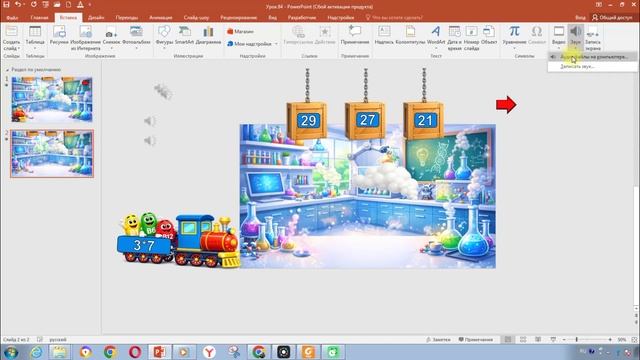Collapse the default section in slide panel
Screen dimensions: 640x360
click(7, 70)
